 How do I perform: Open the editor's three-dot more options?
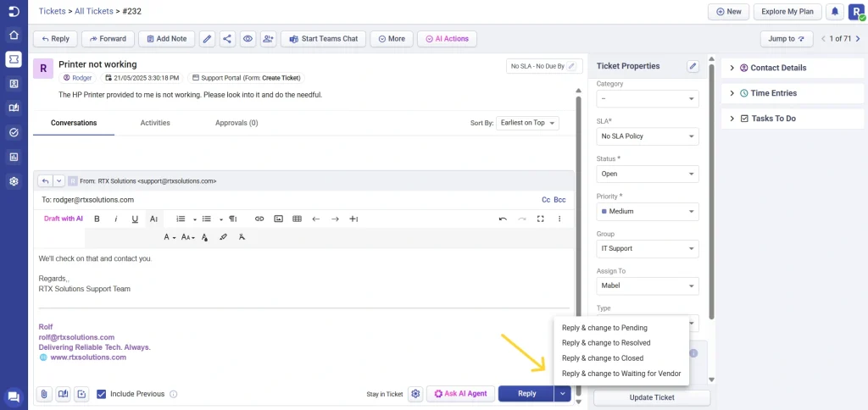pyautogui.click(x=559, y=219)
